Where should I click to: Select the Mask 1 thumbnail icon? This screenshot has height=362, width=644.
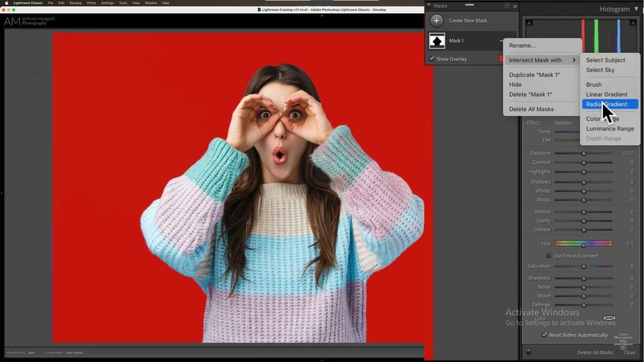click(437, 41)
